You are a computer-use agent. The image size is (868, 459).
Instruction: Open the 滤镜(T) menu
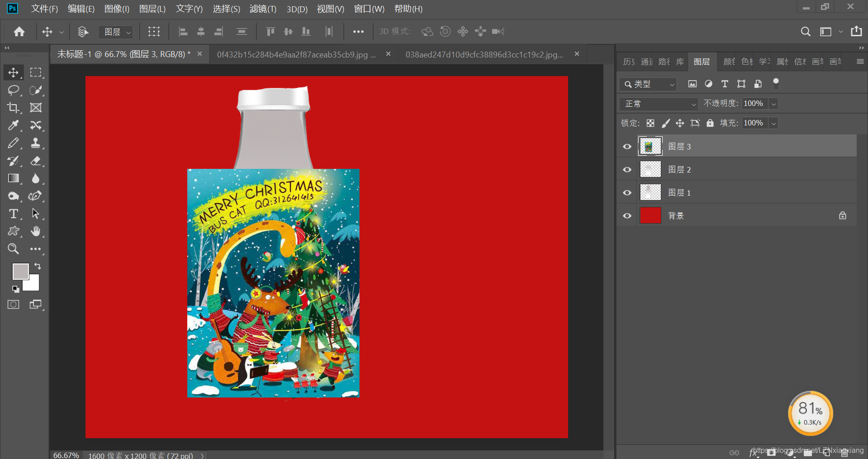[263, 9]
